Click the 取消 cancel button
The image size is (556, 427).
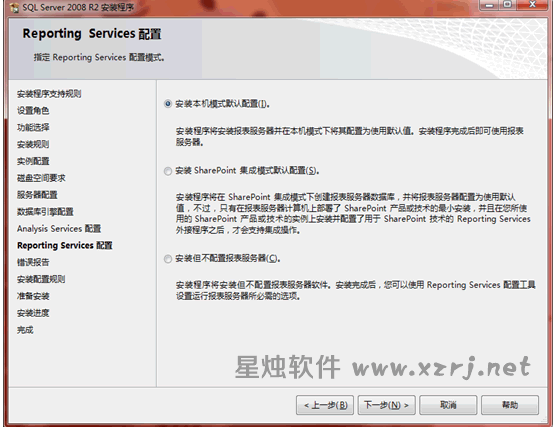coord(448,405)
